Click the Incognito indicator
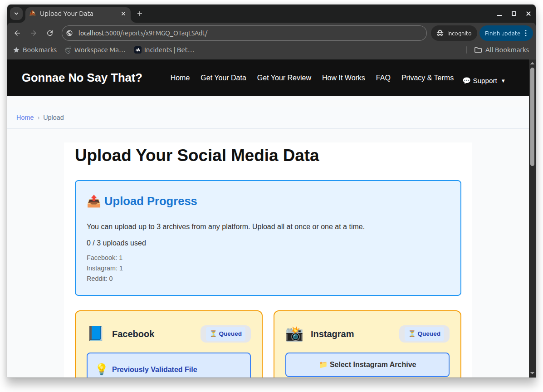 point(454,33)
